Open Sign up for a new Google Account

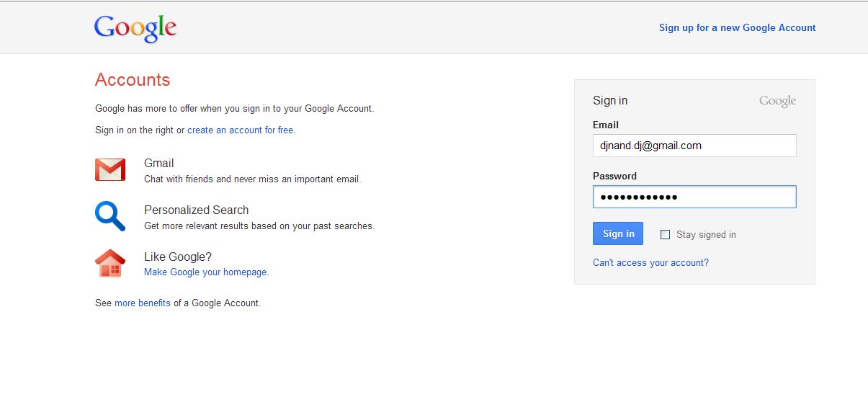[x=737, y=28]
